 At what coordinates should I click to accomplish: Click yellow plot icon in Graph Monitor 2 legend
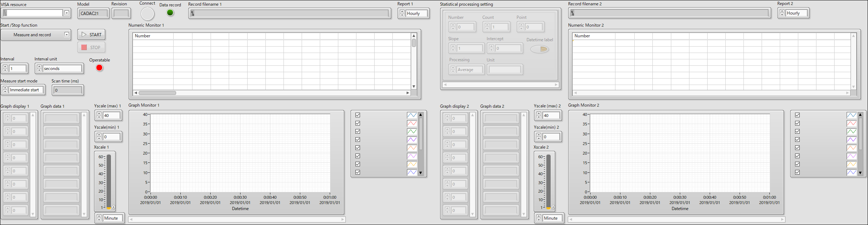[x=852, y=164]
